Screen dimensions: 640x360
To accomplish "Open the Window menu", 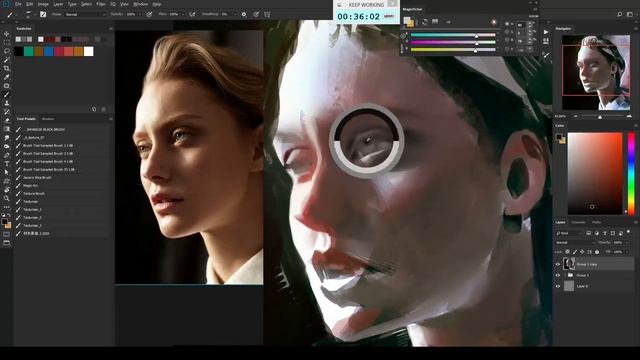I will coord(141,4).
